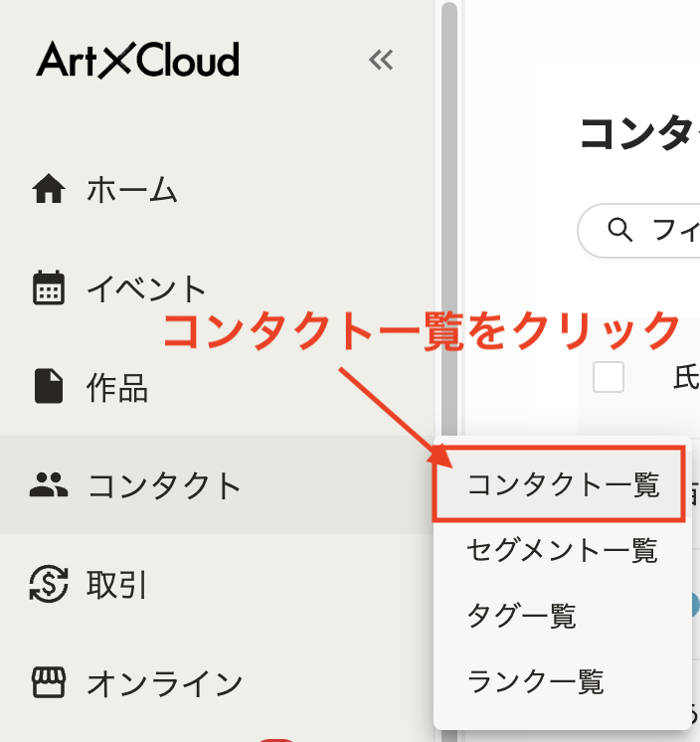Tick the select-all checkbox in the table header

(609, 377)
